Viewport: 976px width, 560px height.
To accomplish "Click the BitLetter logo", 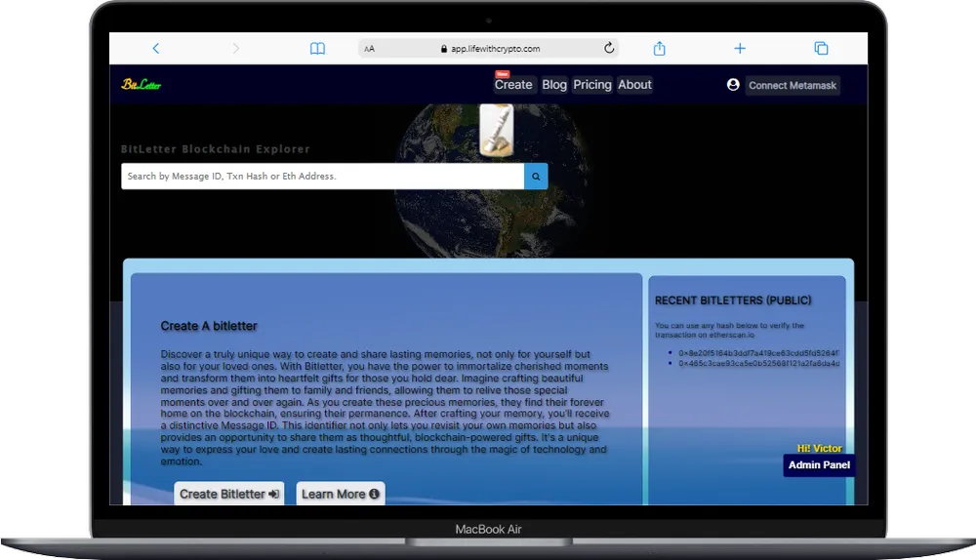I will point(142,85).
